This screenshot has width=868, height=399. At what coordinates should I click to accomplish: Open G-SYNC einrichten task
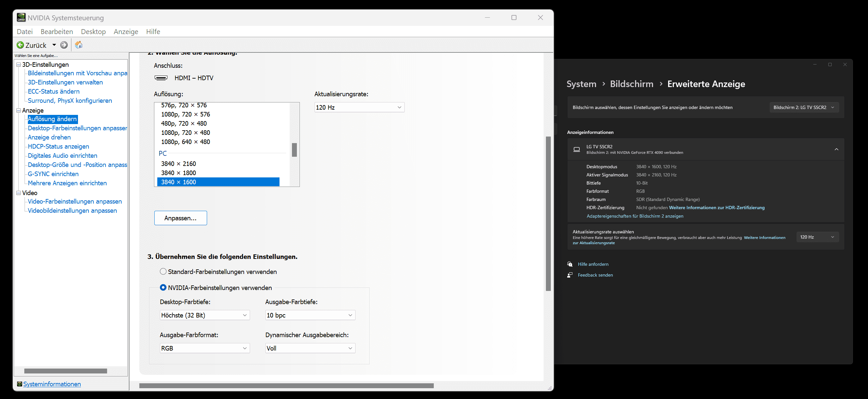(x=53, y=174)
